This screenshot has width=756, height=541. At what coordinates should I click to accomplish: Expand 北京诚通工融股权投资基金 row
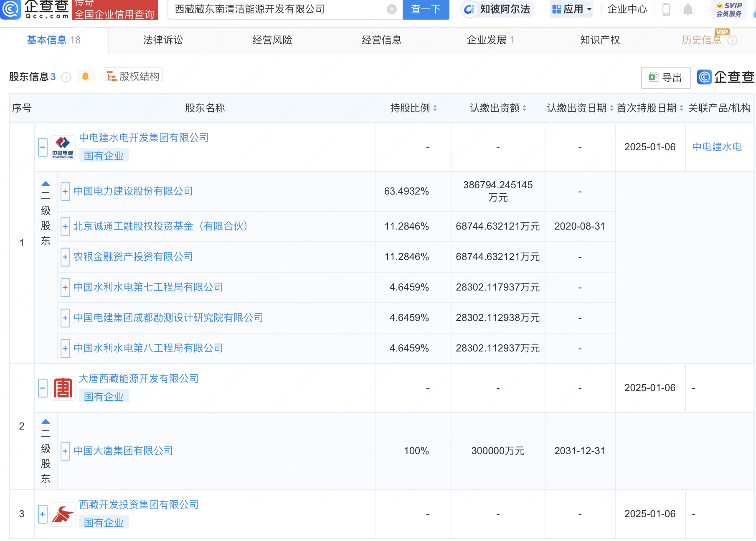[65, 227]
